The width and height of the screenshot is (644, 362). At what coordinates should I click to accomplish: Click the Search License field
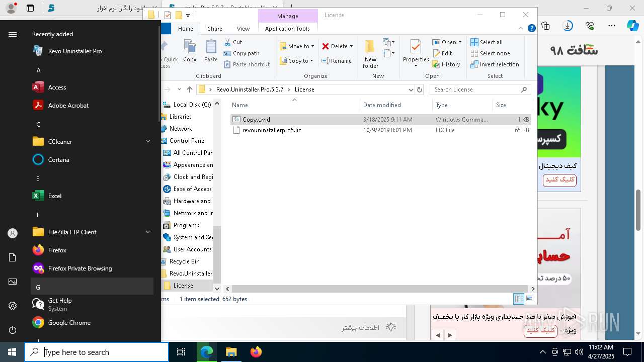tap(480, 89)
